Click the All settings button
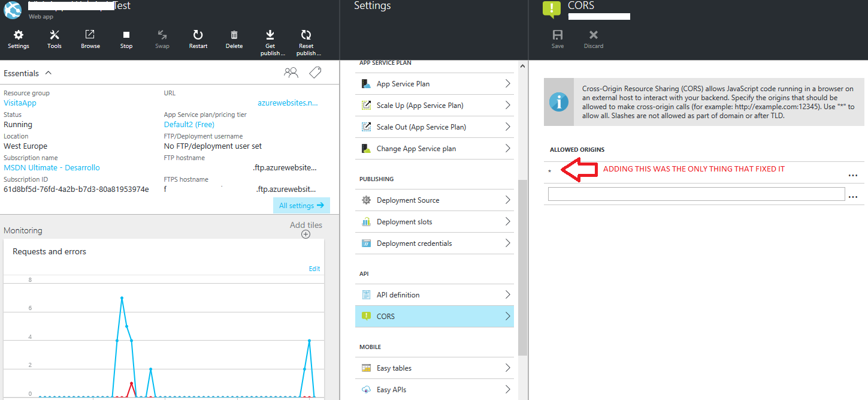 tap(301, 206)
